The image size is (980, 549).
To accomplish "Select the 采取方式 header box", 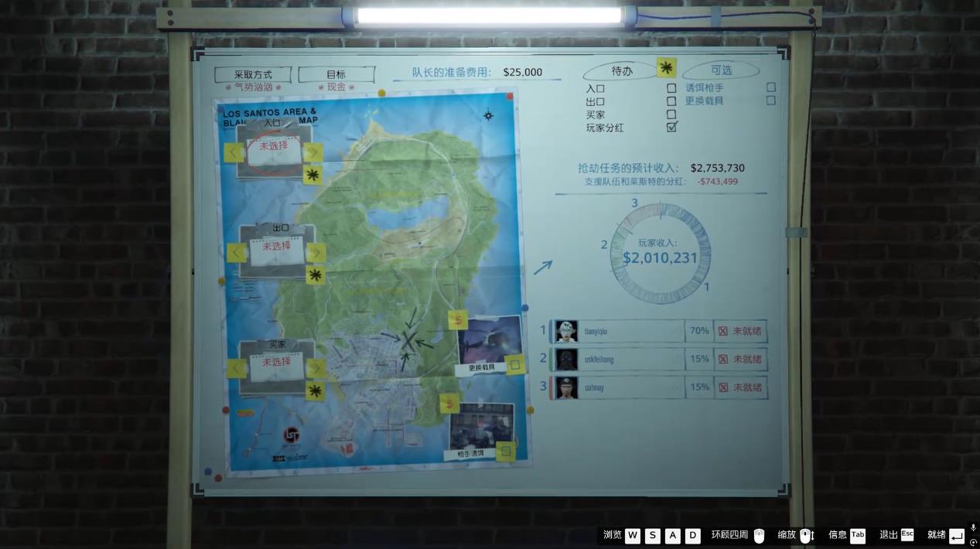I will click(x=253, y=74).
